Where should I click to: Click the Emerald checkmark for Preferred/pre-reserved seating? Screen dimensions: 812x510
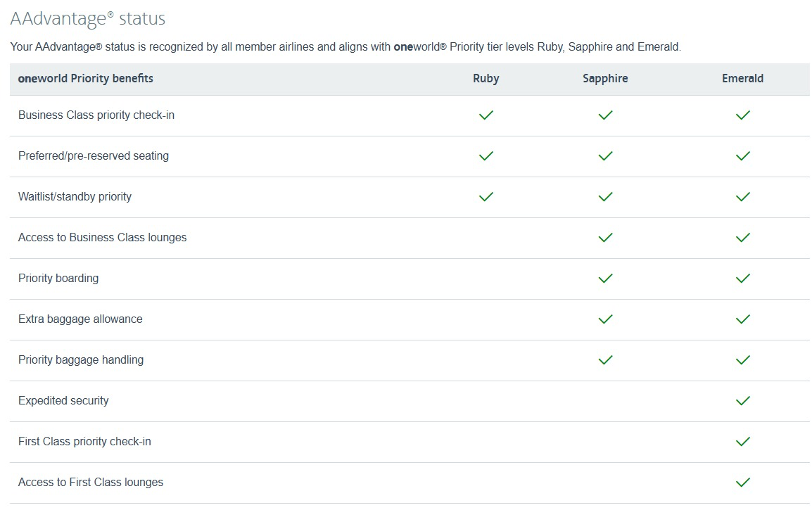click(x=742, y=156)
